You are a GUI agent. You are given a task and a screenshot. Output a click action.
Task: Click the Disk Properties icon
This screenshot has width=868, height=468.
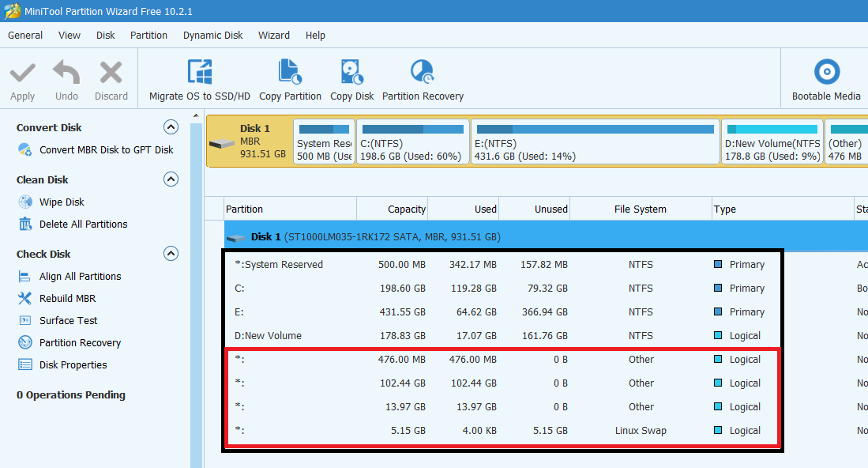25,364
